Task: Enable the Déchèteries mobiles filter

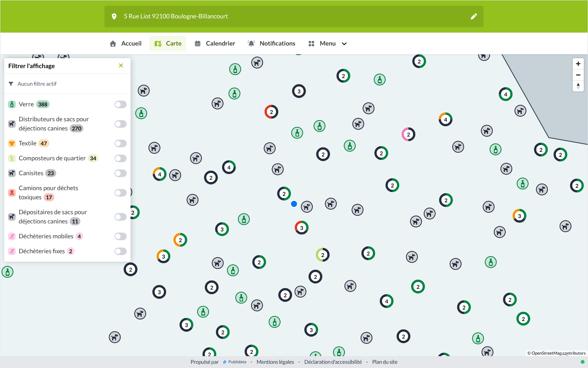Action: tap(121, 236)
